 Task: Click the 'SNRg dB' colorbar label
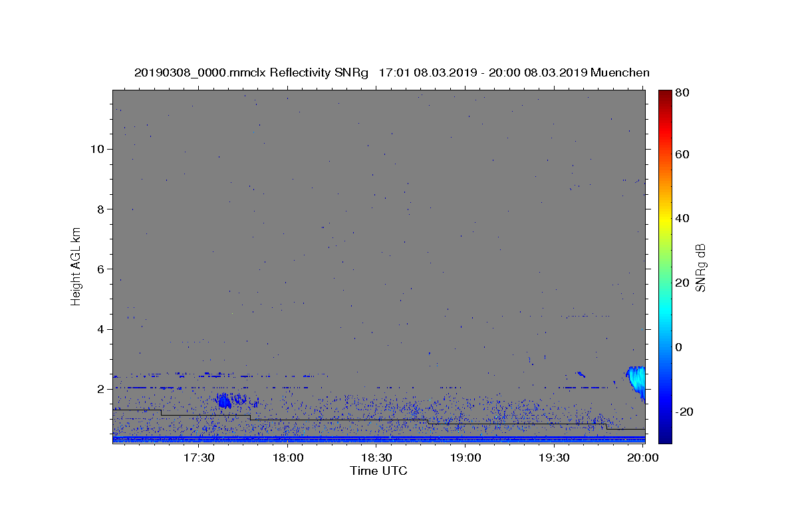point(700,267)
